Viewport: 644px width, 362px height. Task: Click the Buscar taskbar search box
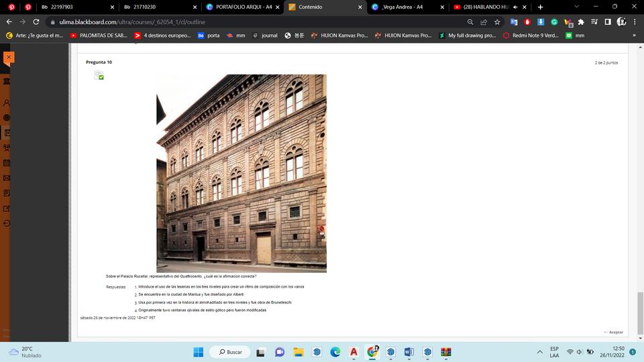point(230,352)
